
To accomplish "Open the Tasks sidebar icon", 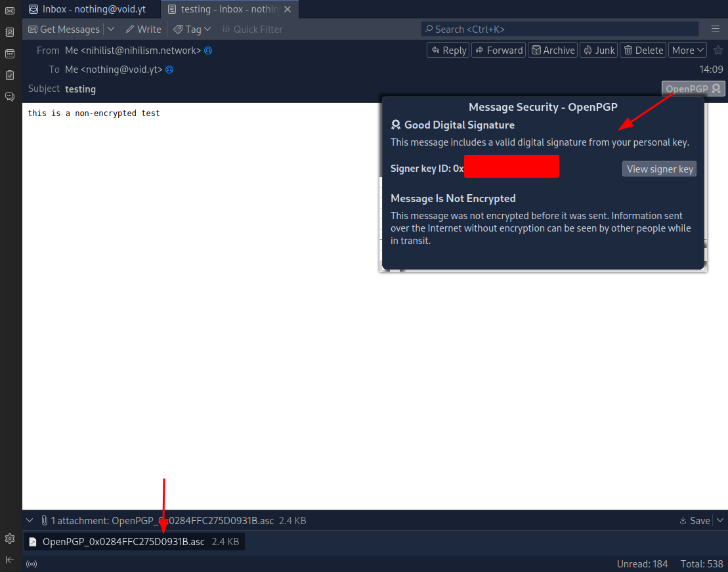I will click(10, 75).
